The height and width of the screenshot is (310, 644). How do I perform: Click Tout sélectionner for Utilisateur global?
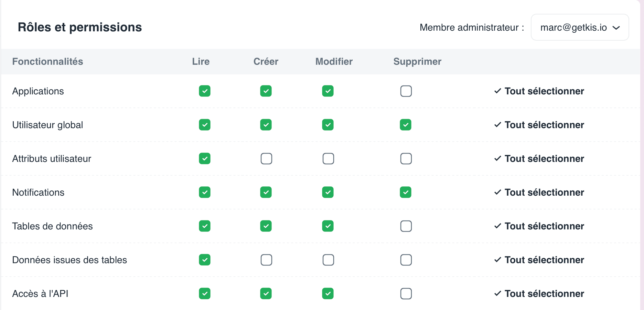pos(539,125)
